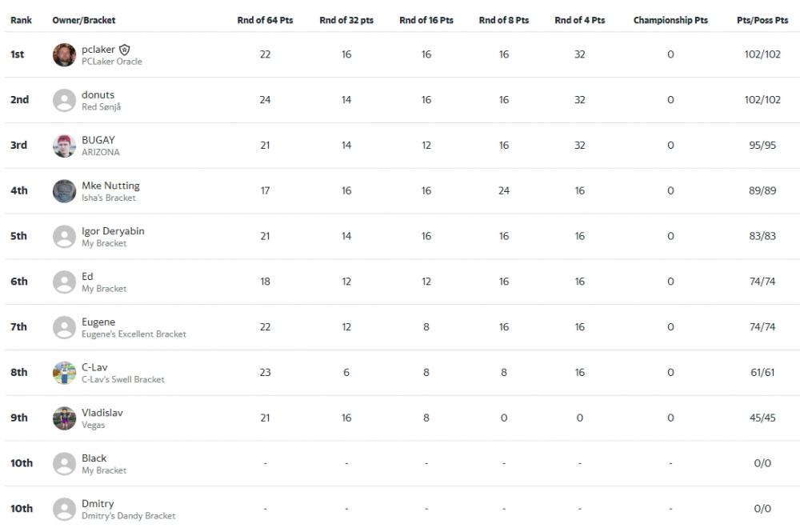
Task: Open the Red Sønjå bracket link
Action: click(x=102, y=107)
